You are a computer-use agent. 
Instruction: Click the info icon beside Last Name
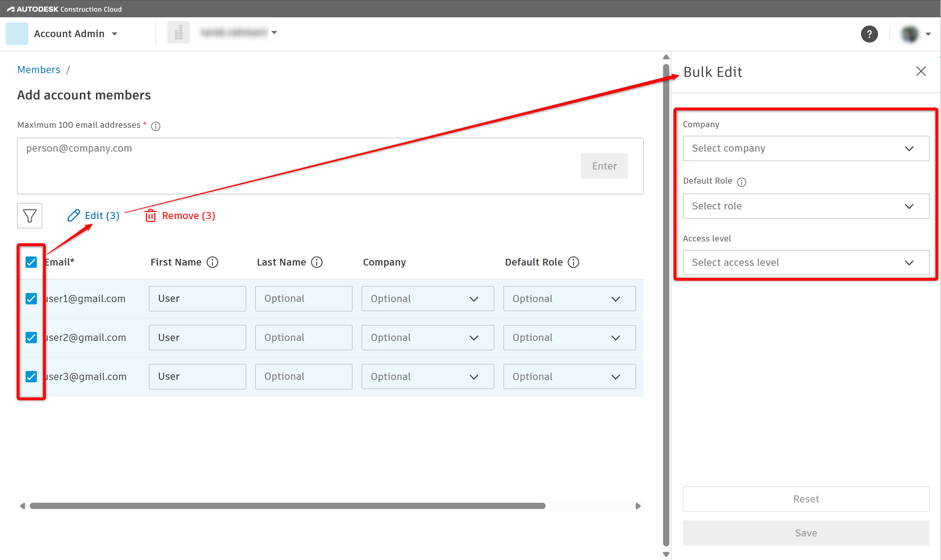pos(317,262)
